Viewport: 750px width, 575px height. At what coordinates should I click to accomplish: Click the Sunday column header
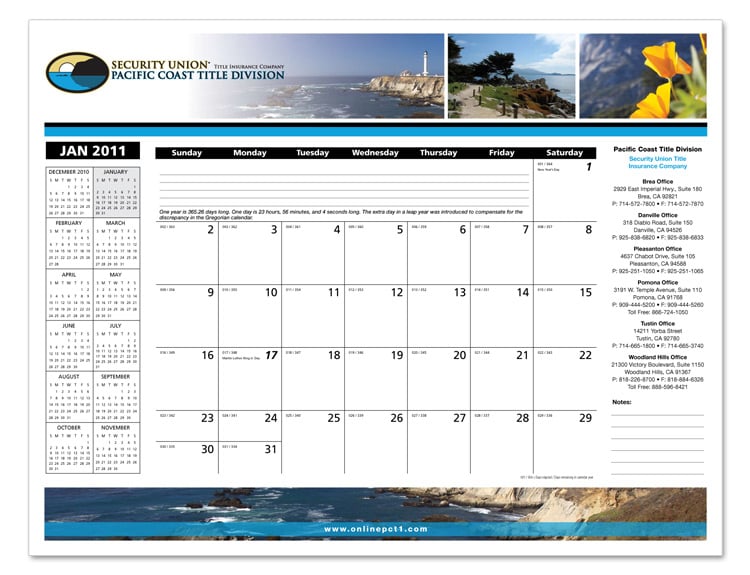point(187,153)
